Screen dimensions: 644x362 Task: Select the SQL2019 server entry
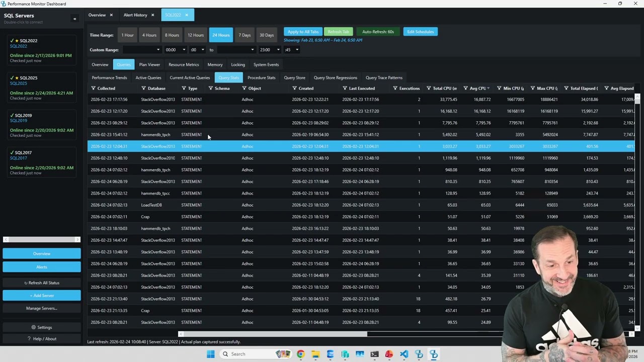point(42,125)
